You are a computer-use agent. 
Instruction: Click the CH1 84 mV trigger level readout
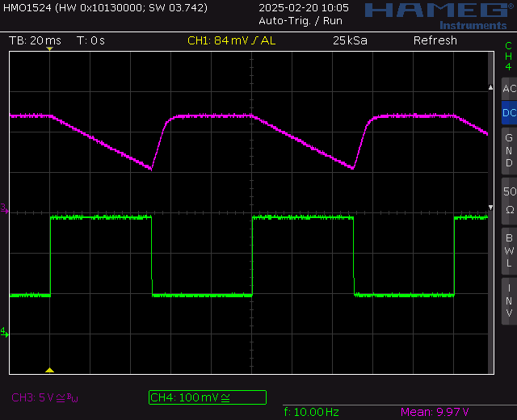231,40
